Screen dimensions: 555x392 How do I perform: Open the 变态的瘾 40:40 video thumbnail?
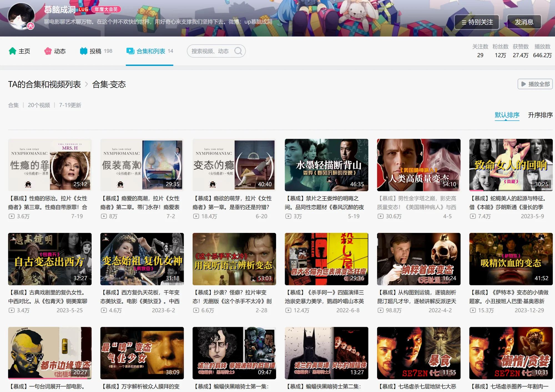click(234, 165)
